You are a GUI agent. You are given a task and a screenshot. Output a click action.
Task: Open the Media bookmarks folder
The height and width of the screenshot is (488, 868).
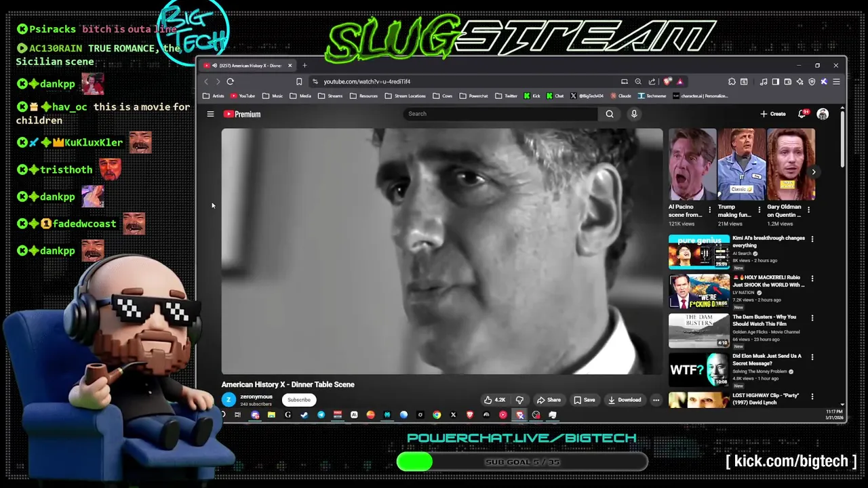coord(300,96)
